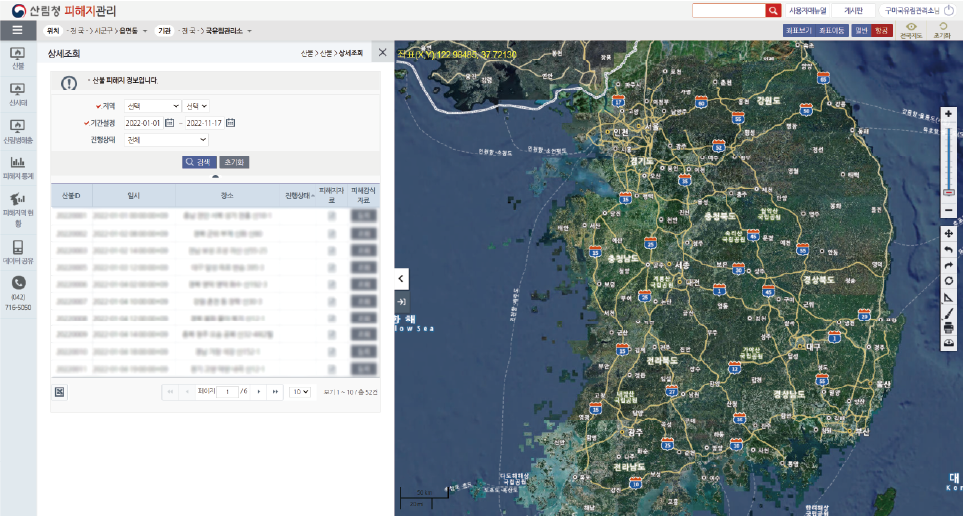Open the second 지역 select dropdown
This screenshot has height=516, width=964.
click(x=196, y=106)
